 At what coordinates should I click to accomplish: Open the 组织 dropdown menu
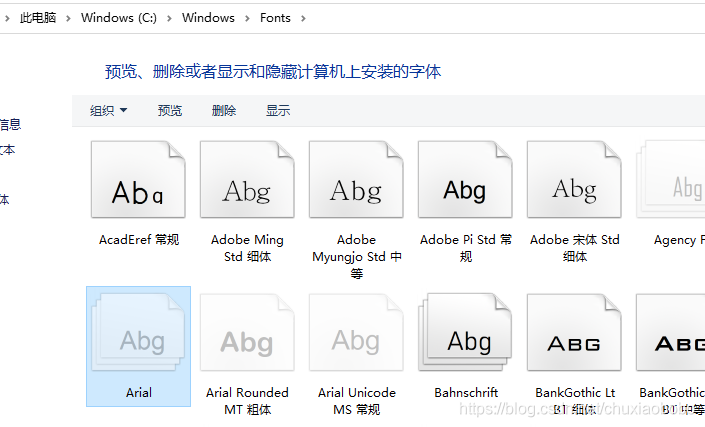[108, 111]
